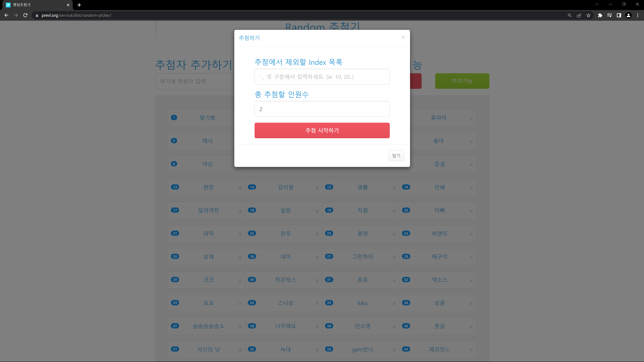Click the name 작은박스 in entry 30

tap(285, 280)
